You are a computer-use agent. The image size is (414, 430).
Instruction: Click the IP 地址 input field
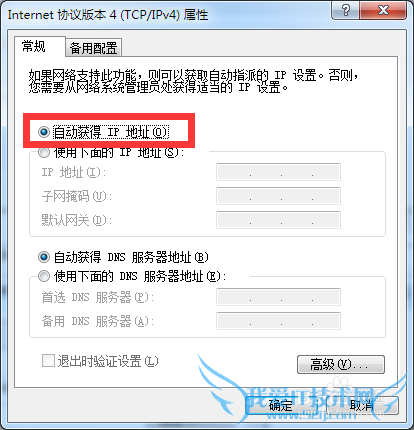278,172
